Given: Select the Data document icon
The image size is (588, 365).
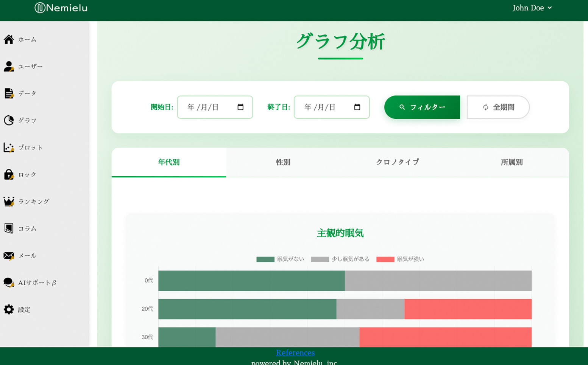Looking at the screenshot, I should tap(9, 93).
